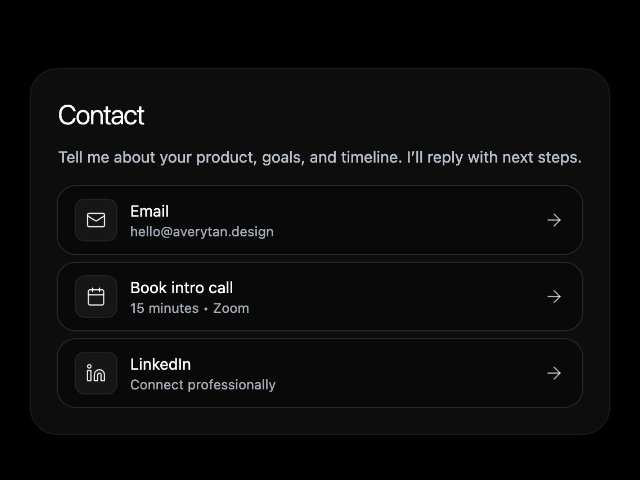Screen dimensions: 640x480
Task: Click the Zoom label under Book intro call
Action: tap(231, 308)
